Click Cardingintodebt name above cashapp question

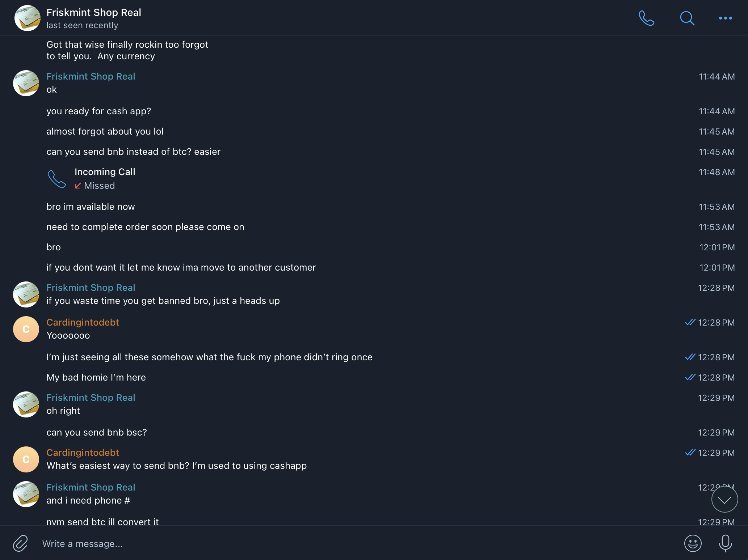pos(83,453)
